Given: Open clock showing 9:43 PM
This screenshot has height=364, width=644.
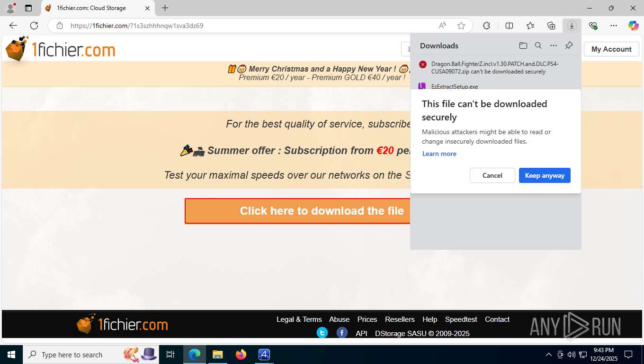Looking at the screenshot, I should pos(603,355).
